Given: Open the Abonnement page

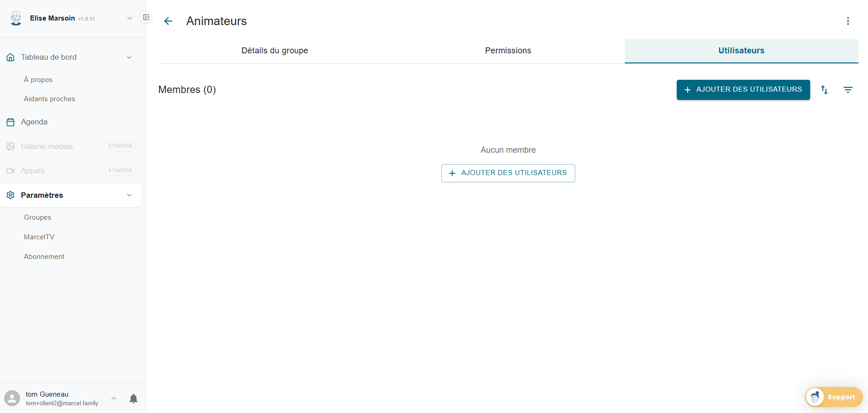Looking at the screenshot, I should (x=44, y=256).
